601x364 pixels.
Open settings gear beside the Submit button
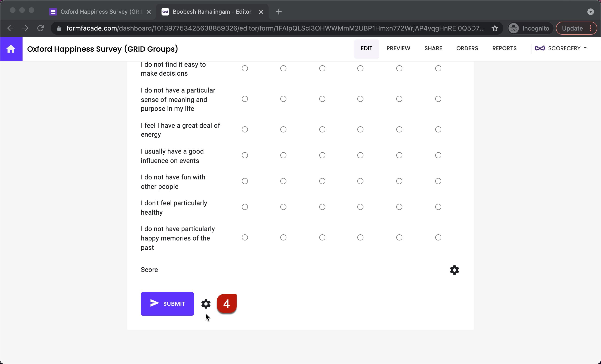[205, 304]
